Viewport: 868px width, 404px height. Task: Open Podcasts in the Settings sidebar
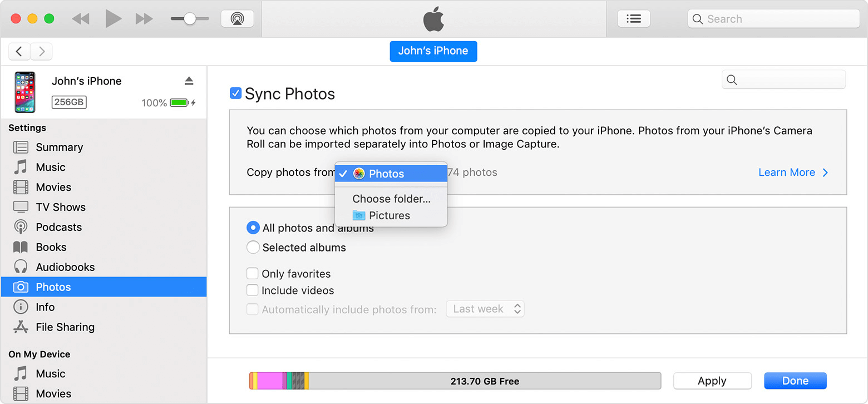[58, 227]
